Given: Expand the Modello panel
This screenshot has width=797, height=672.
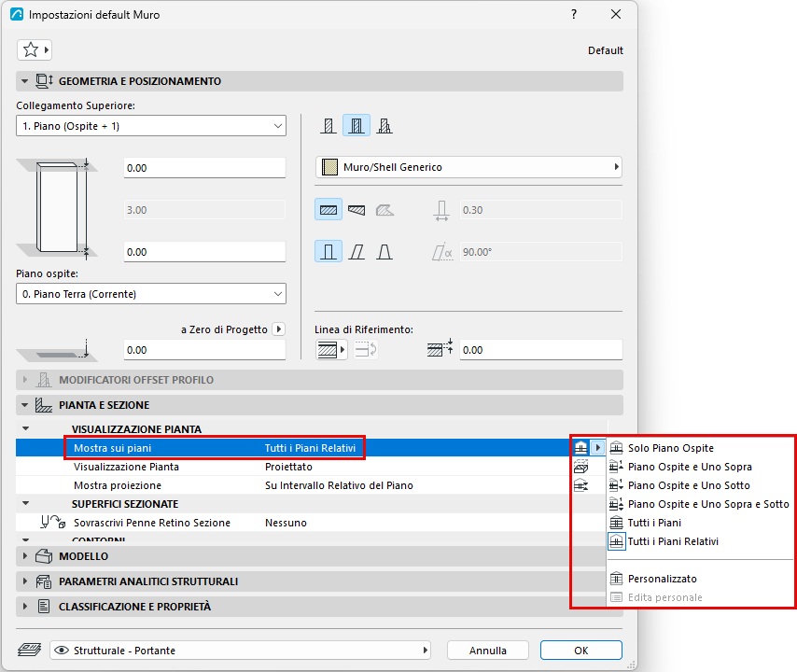Looking at the screenshot, I should (24, 556).
